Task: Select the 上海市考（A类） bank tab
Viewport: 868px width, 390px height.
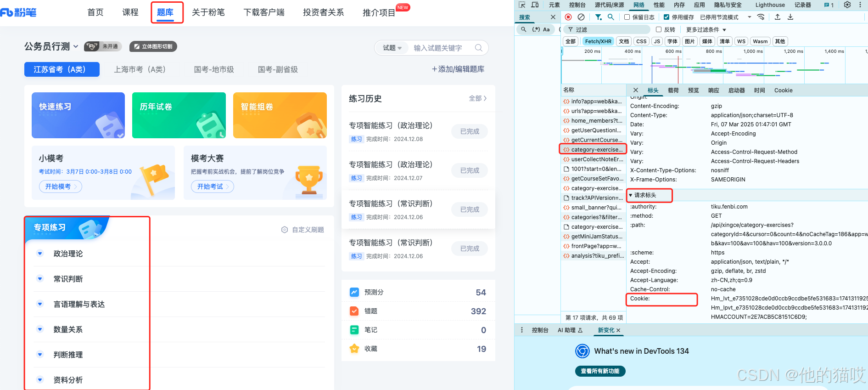Action: pyautogui.click(x=140, y=69)
